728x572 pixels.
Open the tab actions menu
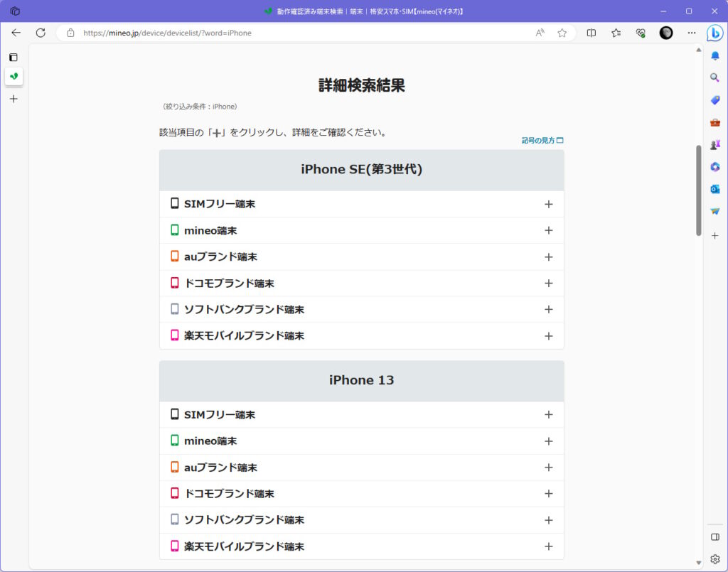coord(14,58)
